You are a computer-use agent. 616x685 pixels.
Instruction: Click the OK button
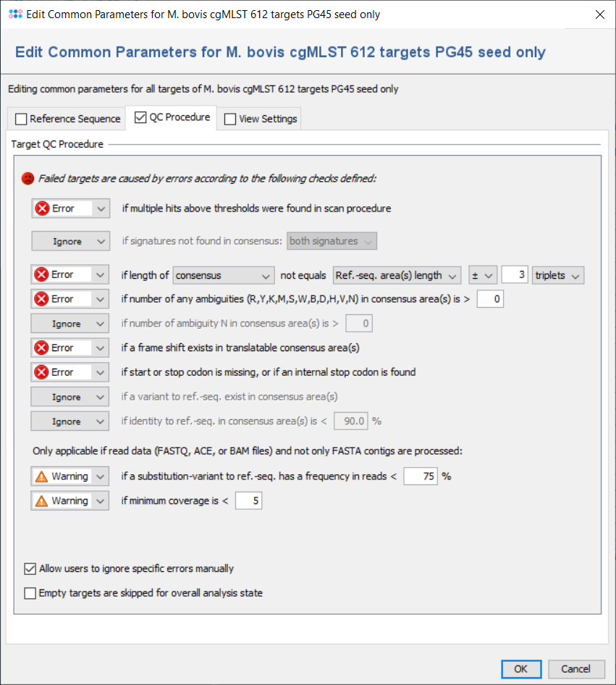(520, 669)
